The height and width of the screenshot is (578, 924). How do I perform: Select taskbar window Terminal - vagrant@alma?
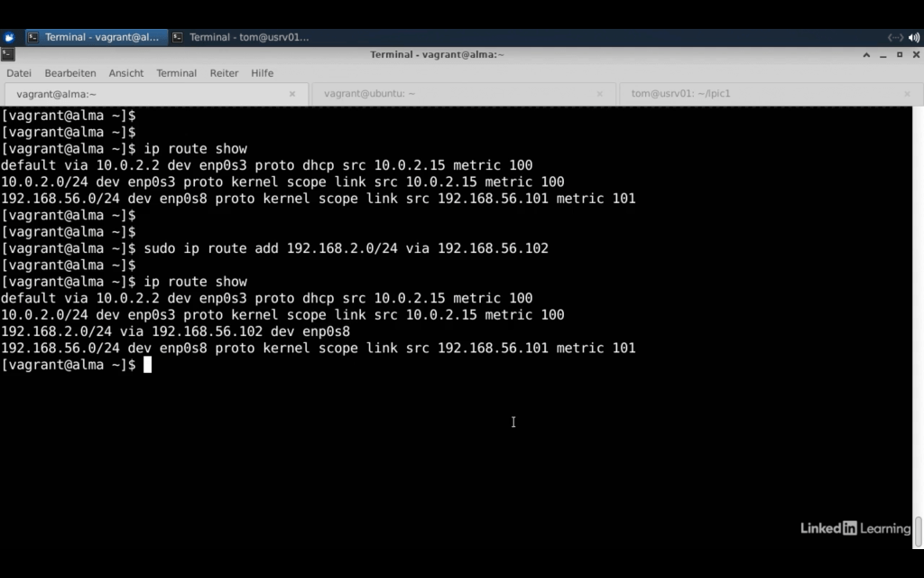point(95,37)
